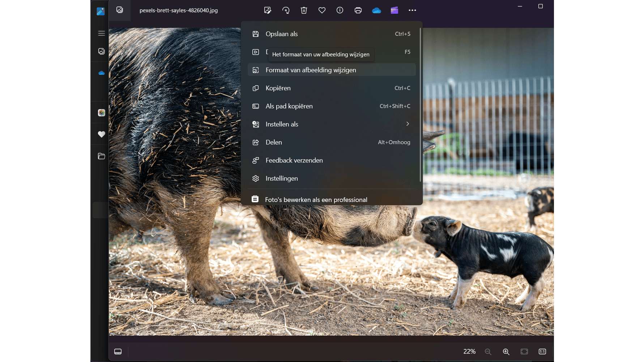
Task: Maximize the Photos window
Action: [x=541, y=6]
